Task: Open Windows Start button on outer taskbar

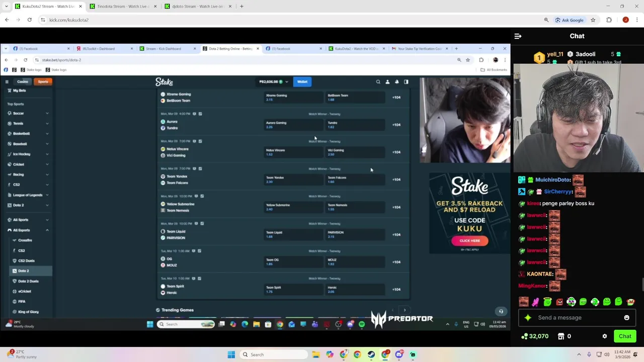Action: click(231, 355)
